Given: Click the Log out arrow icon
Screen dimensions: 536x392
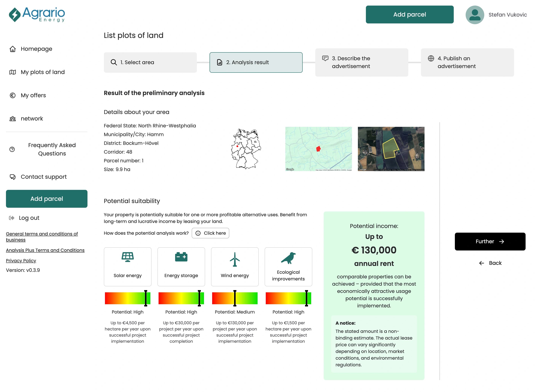Looking at the screenshot, I should [12, 218].
